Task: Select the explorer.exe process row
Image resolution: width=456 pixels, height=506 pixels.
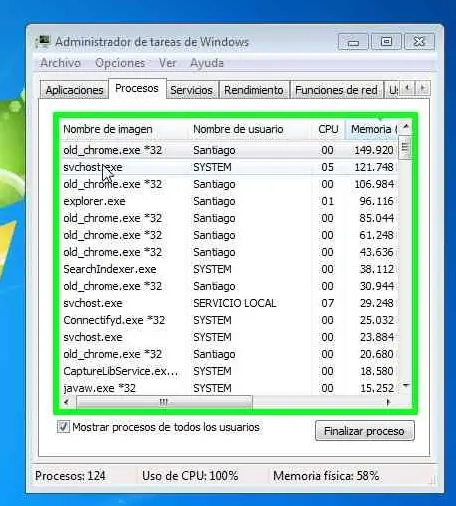Action: click(228, 201)
